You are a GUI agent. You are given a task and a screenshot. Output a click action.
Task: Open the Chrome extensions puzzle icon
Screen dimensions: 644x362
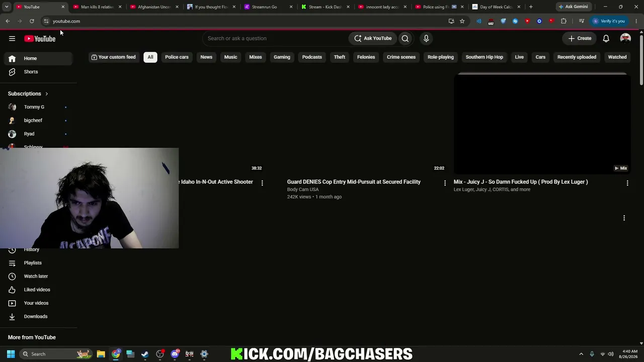click(x=563, y=21)
